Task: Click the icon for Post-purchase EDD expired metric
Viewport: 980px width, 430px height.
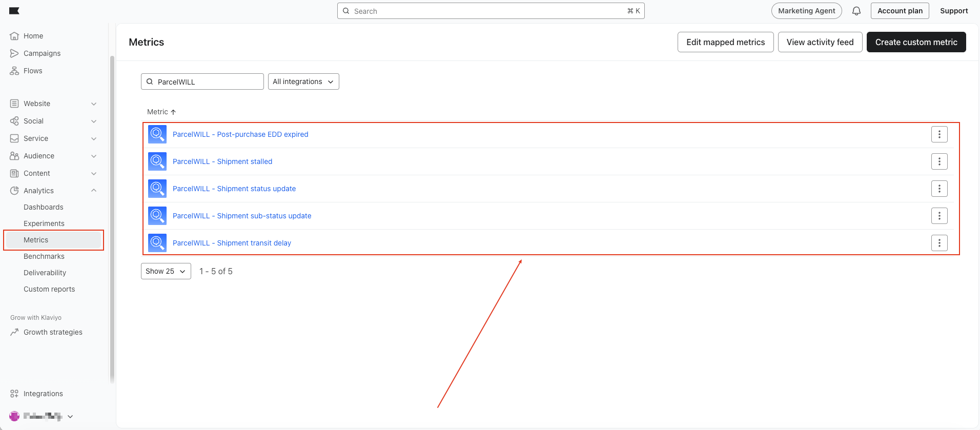Action: tap(157, 134)
